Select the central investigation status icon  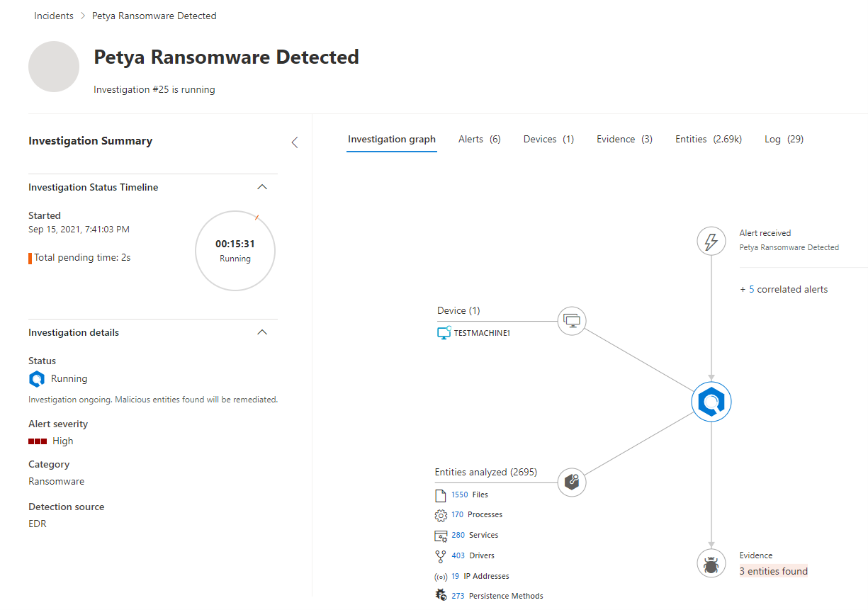pos(711,401)
